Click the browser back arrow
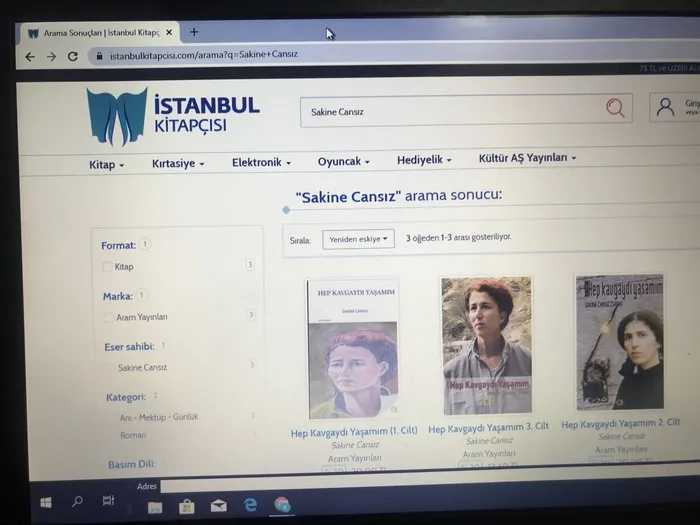 [x=30, y=57]
